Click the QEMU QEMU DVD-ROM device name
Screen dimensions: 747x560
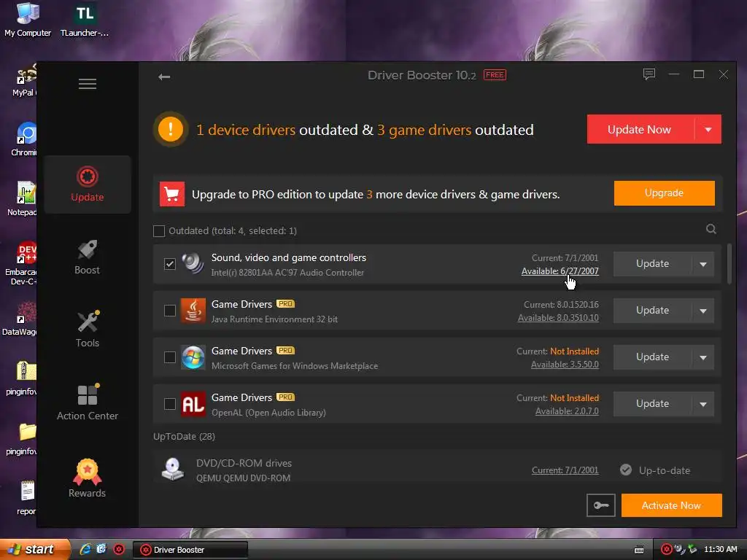(x=243, y=478)
